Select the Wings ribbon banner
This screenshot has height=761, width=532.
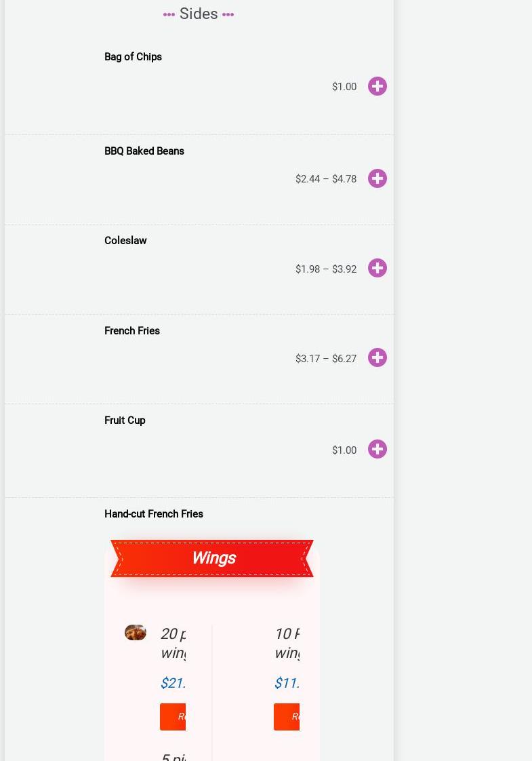pyautogui.click(x=212, y=558)
